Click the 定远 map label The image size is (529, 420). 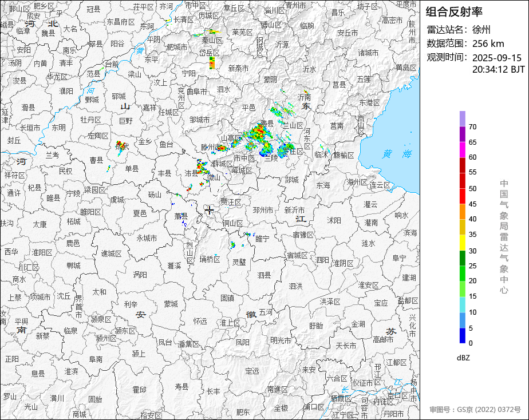252,371
